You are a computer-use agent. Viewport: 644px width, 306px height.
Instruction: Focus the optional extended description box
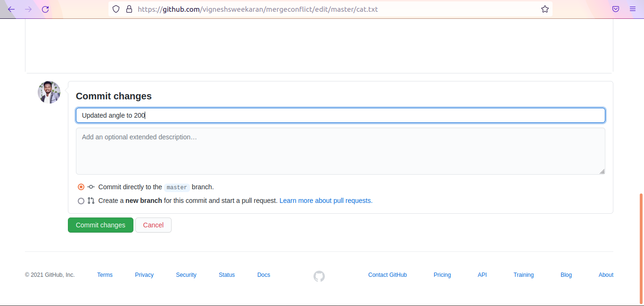click(x=340, y=151)
